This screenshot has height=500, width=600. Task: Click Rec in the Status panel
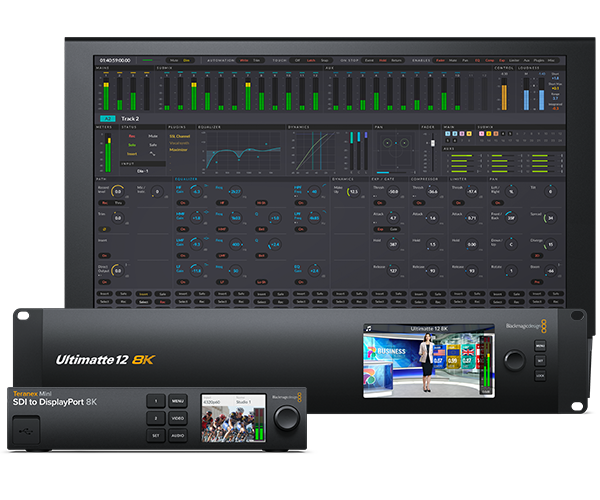[x=132, y=136]
